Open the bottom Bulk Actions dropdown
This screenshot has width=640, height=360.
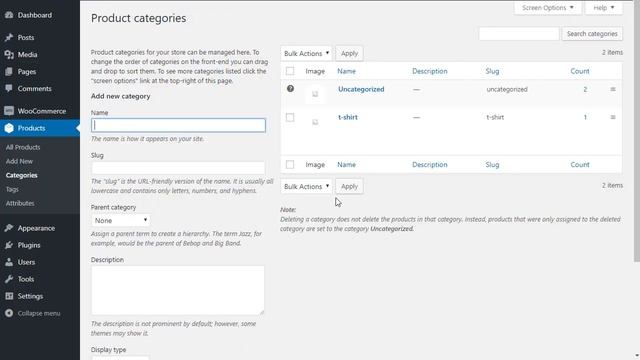306,187
